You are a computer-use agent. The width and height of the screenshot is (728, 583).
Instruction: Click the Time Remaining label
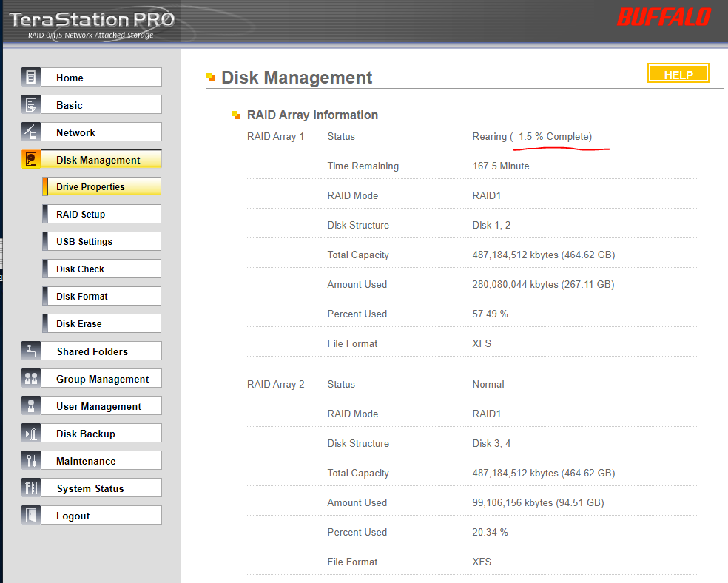(x=363, y=166)
